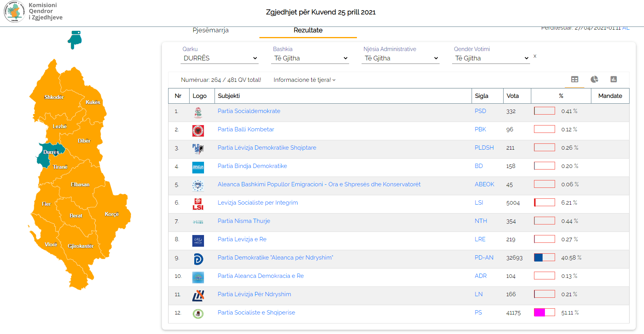Screen dimensions: 644x334
Task: Open the Bashkia dropdown
Action: click(311, 58)
